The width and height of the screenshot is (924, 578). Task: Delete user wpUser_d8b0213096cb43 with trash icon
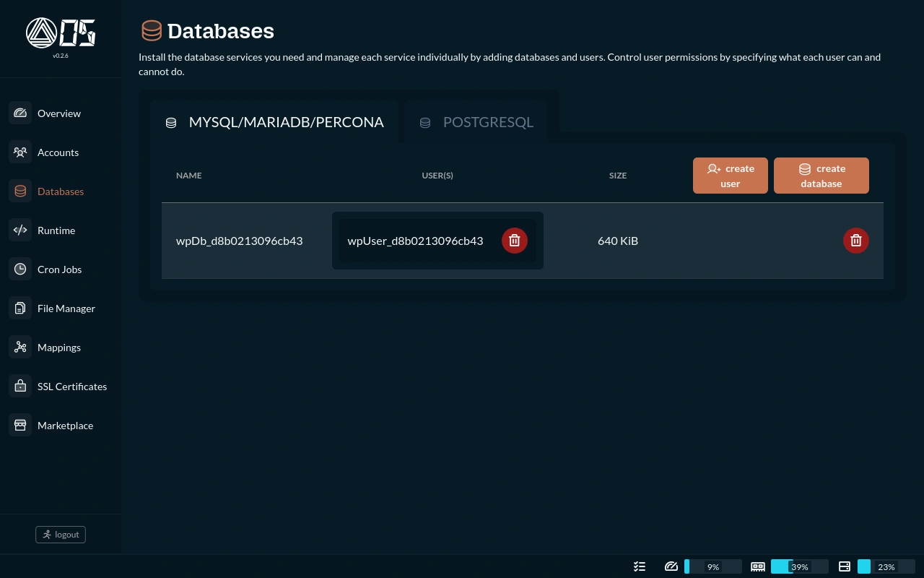514,241
